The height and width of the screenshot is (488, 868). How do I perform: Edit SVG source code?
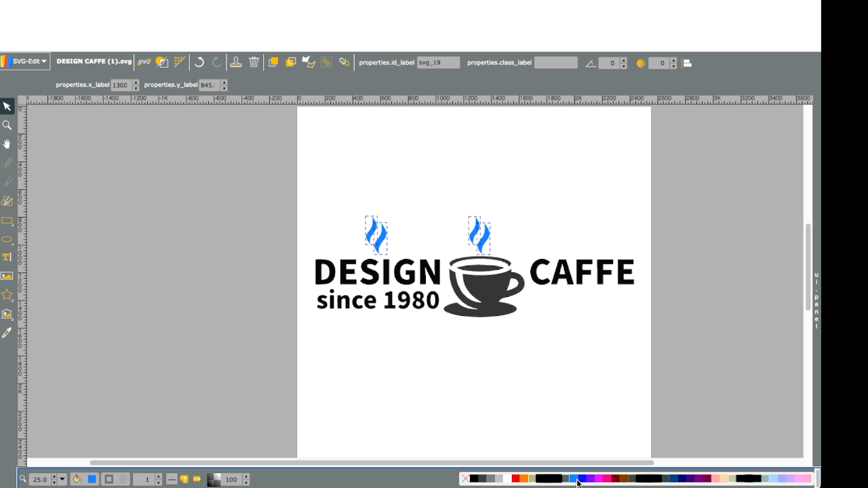144,62
